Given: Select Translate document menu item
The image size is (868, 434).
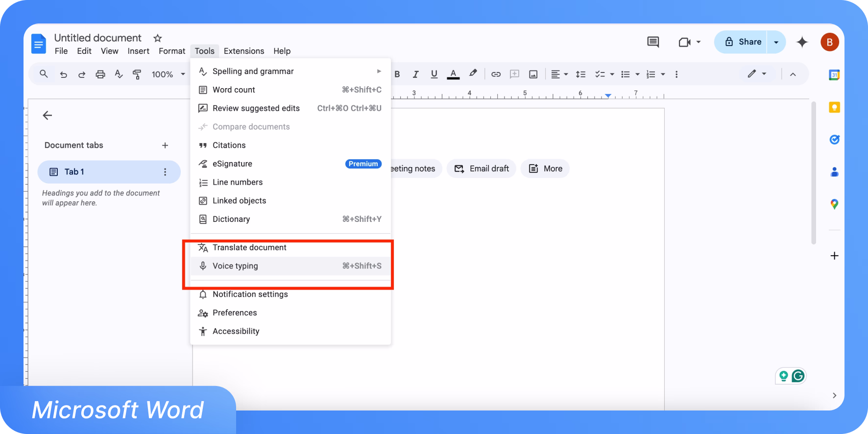Looking at the screenshot, I should tap(290, 248).
